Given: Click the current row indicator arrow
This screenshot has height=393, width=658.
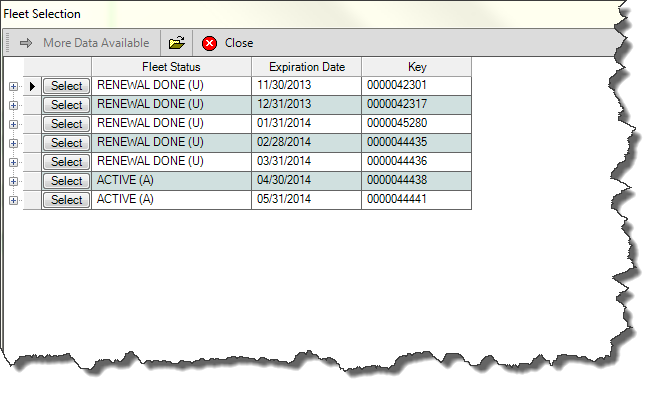Looking at the screenshot, I should 32,86.
